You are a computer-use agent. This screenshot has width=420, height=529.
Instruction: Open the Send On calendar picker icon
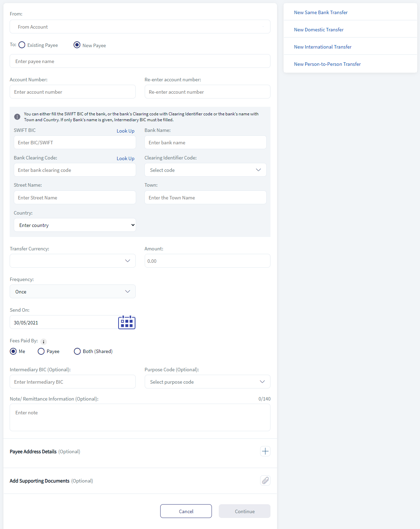[127, 322]
